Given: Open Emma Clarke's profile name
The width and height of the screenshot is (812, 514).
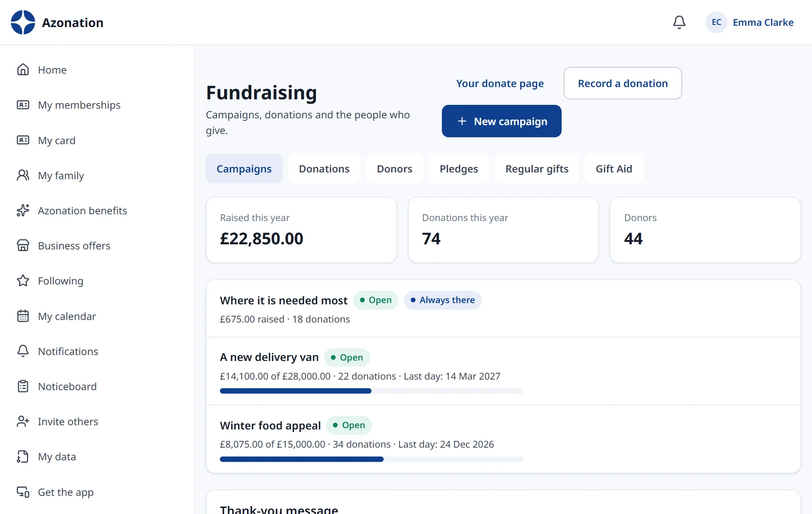Looking at the screenshot, I should [763, 22].
